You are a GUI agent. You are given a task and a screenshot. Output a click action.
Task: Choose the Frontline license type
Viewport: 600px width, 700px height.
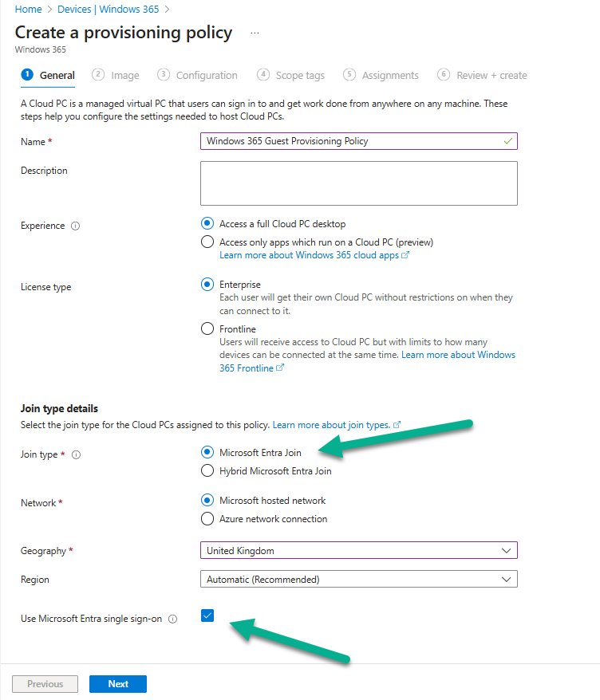coord(207,328)
